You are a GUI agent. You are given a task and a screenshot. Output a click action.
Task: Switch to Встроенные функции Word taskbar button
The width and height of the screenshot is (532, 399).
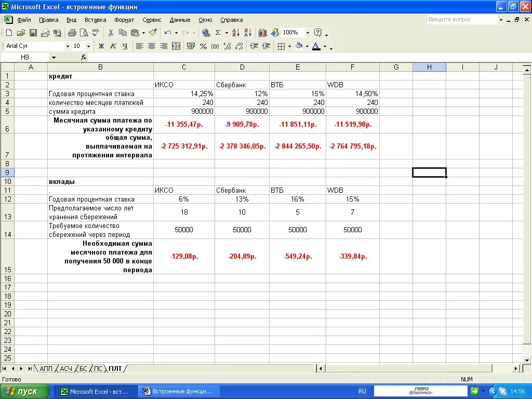[179, 391]
